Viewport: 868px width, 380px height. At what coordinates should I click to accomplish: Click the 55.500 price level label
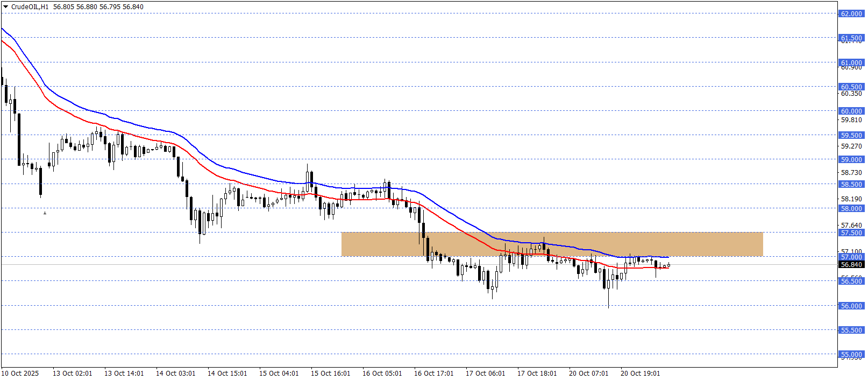[x=851, y=330]
